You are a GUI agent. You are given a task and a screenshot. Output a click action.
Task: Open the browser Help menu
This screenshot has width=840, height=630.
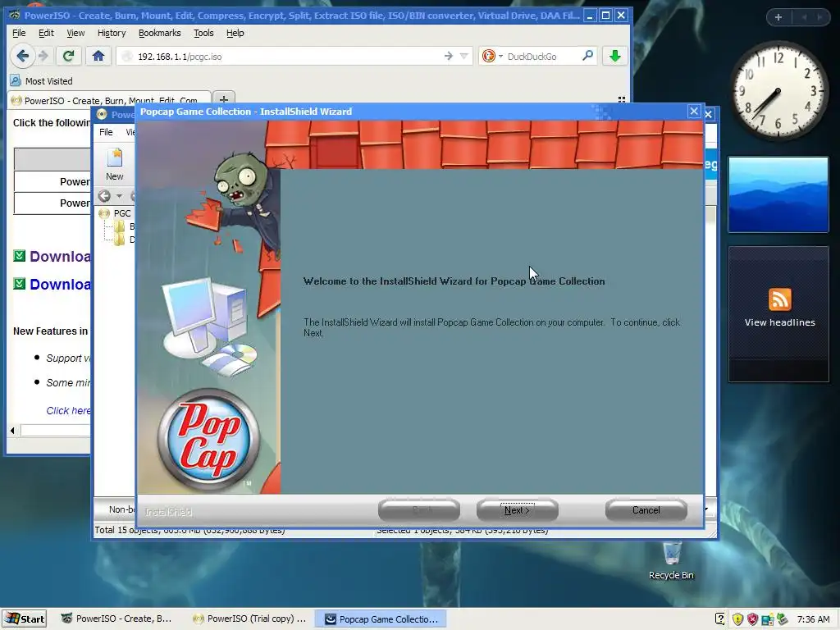[235, 33]
